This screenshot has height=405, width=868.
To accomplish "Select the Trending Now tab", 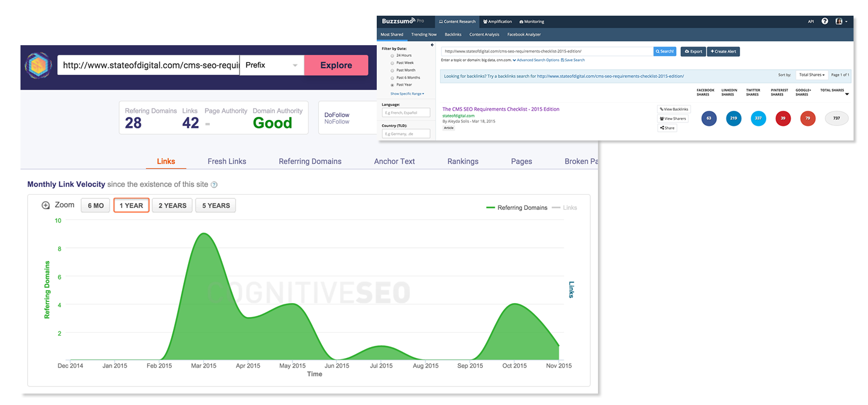I will click(x=424, y=34).
